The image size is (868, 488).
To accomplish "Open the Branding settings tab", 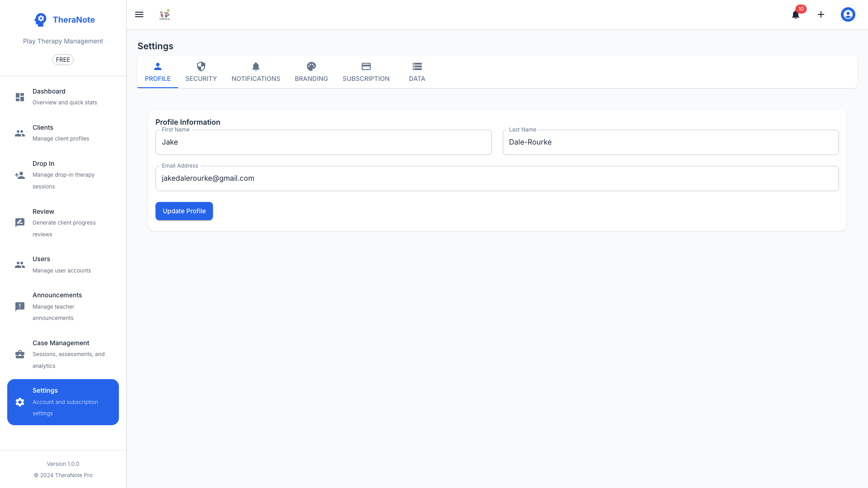I will 311,72.
